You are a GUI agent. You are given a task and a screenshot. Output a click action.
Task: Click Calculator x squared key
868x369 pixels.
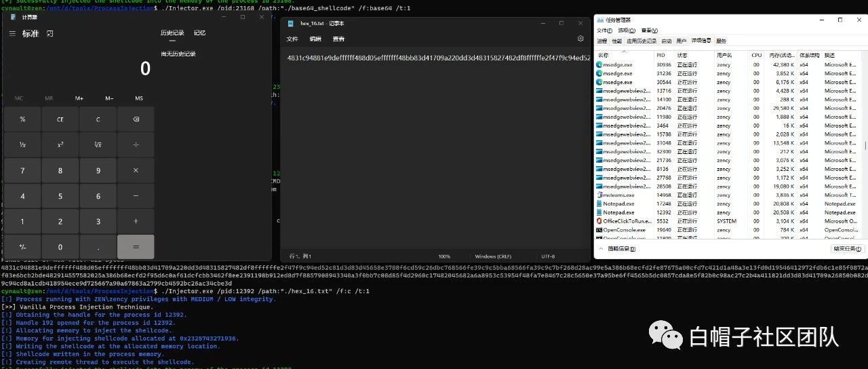[x=60, y=144]
